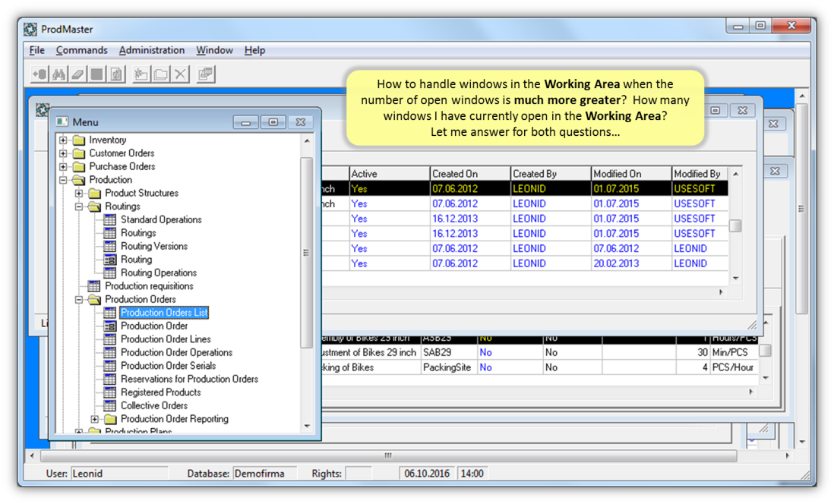Click the Created By column header
The height and width of the screenshot is (504, 834).
551,174
